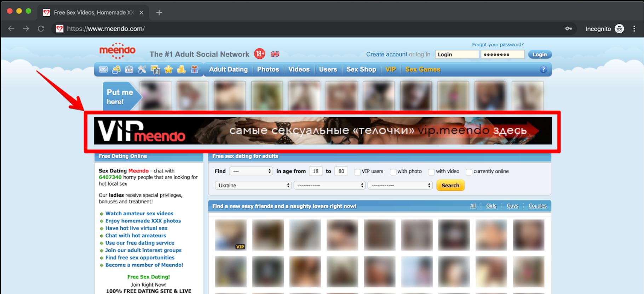
Task: Click Forgot your password link
Action: pos(498,45)
